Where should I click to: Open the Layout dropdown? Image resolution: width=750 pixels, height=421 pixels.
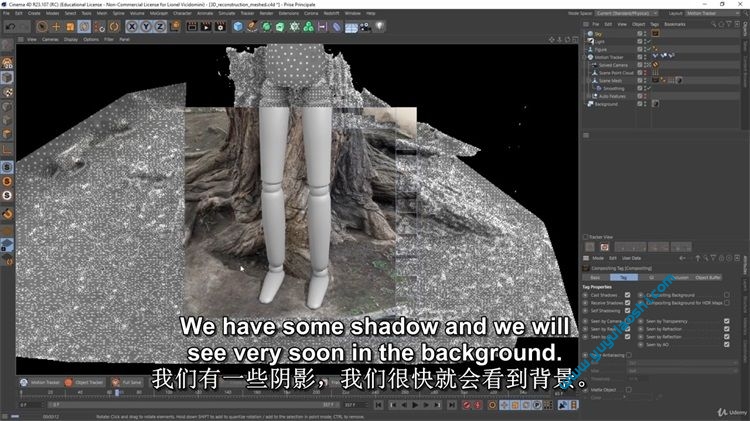pyautogui.click(x=713, y=13)
